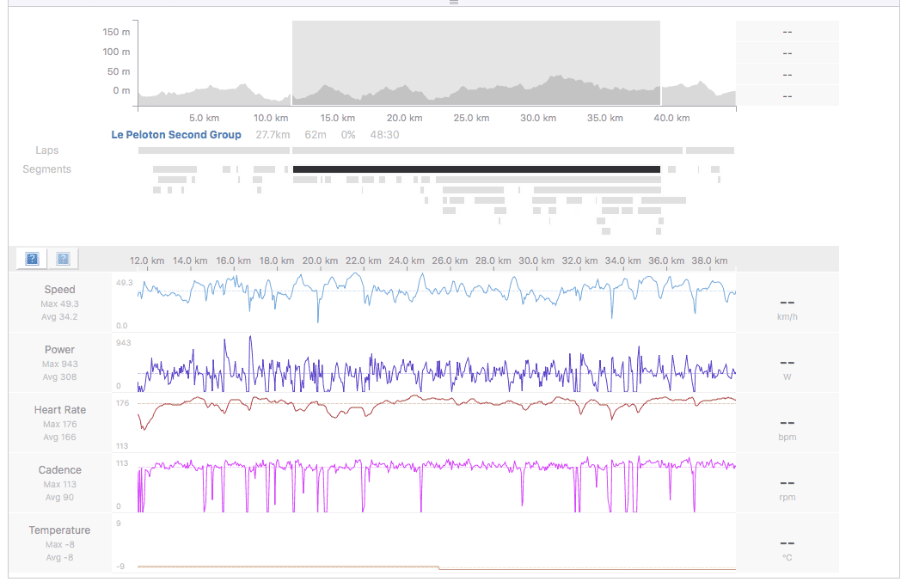Image resolution: width=907 pixels, height=588 pixels.
Task: Click the °C unit readout
Action: pos(787,557)
